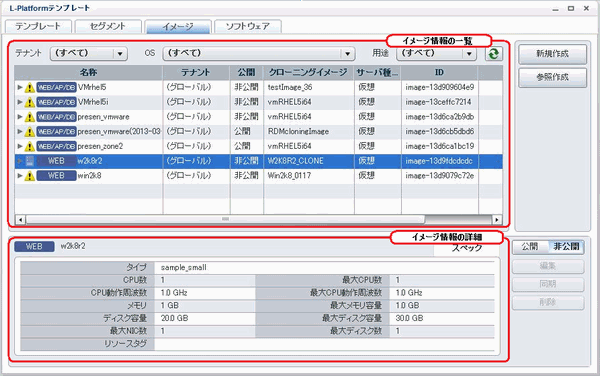Click 20.0 GB disk capacity value

click(x=174, y=319)
